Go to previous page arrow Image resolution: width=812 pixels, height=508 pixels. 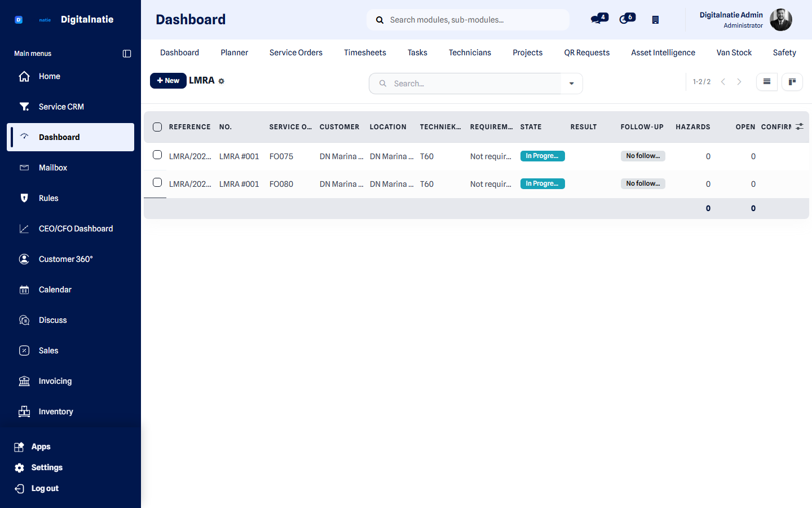click(x=723, y=82)
